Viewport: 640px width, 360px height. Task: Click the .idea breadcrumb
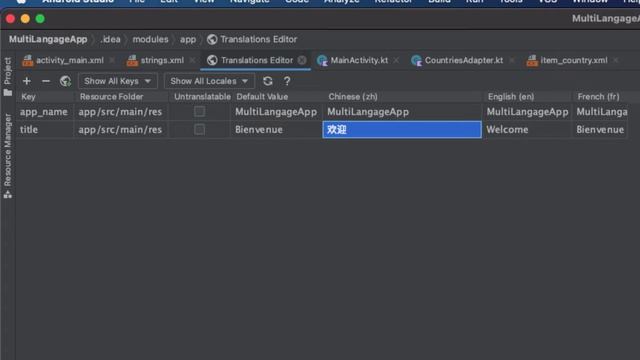click(110, 39)
